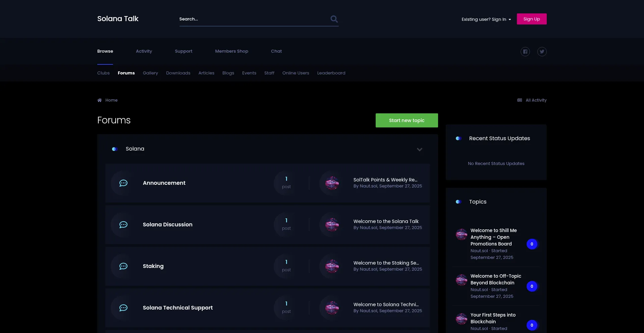
Task: Open the Twitter social icon
Action: tap(542, 52)
